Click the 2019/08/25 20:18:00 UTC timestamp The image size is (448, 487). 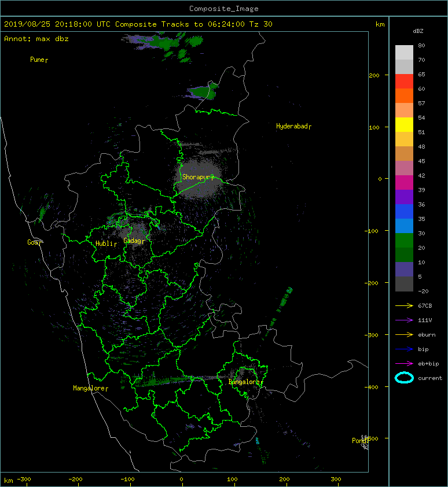click(57, 24)
